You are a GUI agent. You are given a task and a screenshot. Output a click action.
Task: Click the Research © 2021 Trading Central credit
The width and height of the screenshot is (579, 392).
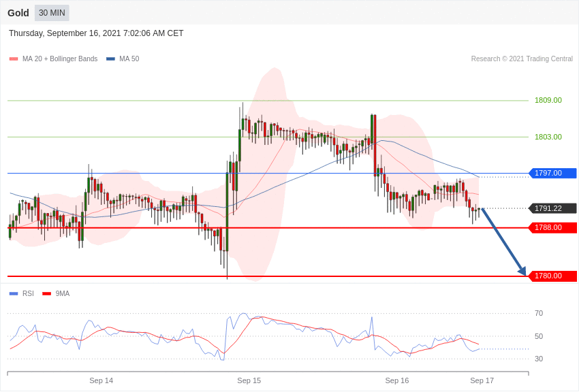522,59
